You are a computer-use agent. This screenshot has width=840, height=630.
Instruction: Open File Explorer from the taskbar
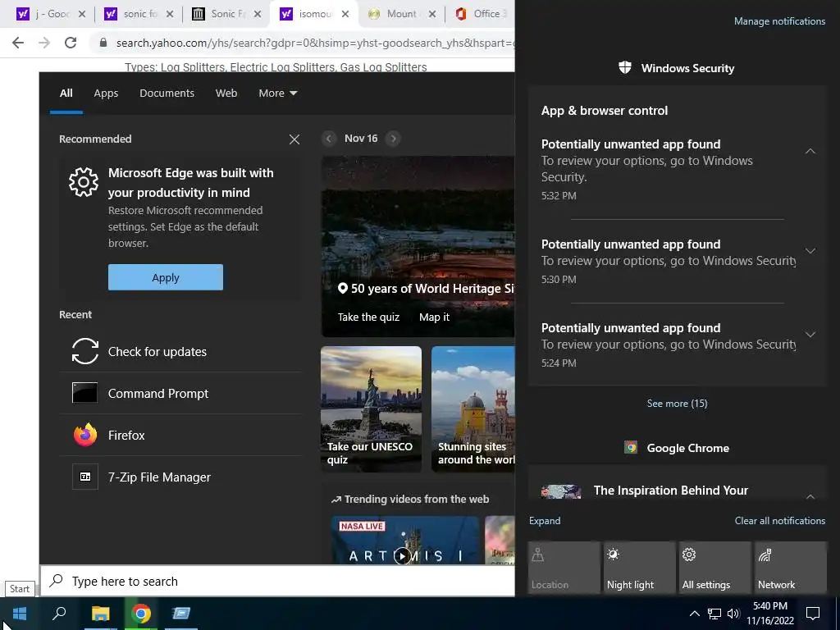[x=100, y=614]
